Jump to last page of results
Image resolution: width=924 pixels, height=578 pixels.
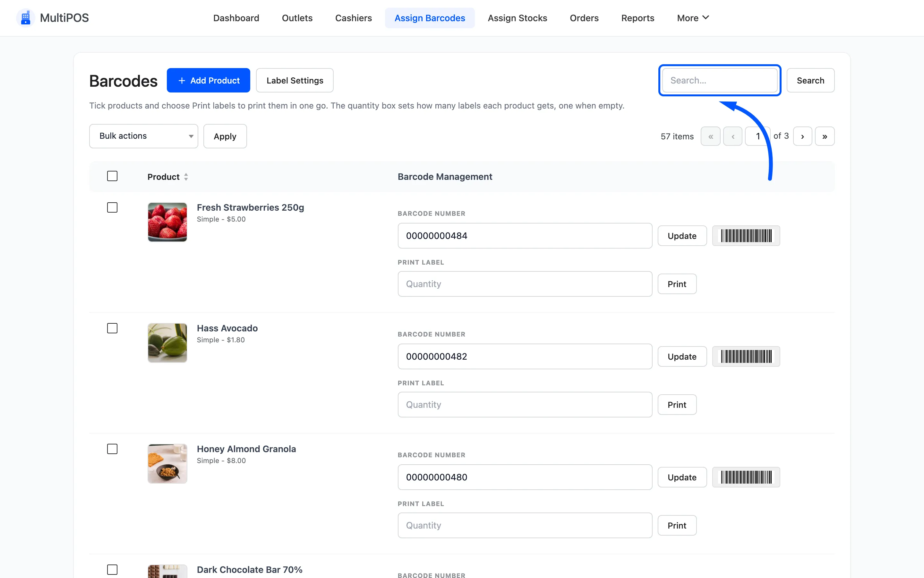(824, 136)
